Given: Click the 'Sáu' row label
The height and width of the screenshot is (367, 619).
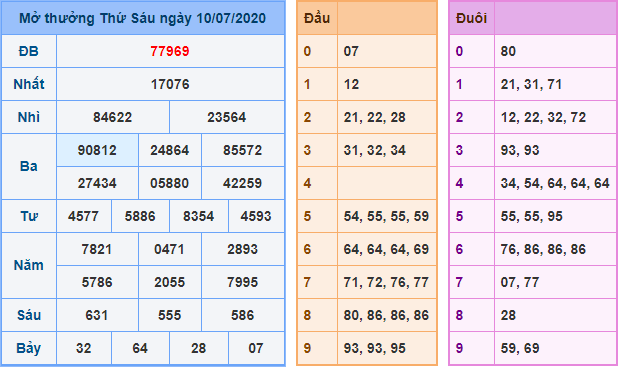Looking at the screenshot, I should [29, 315].
